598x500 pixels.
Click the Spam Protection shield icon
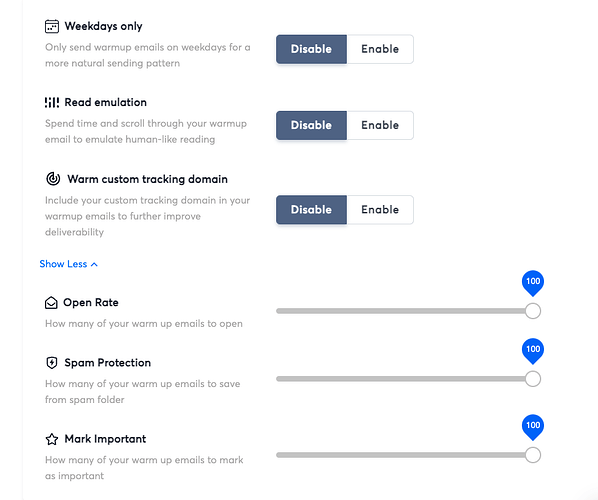(x=52, y=362)
